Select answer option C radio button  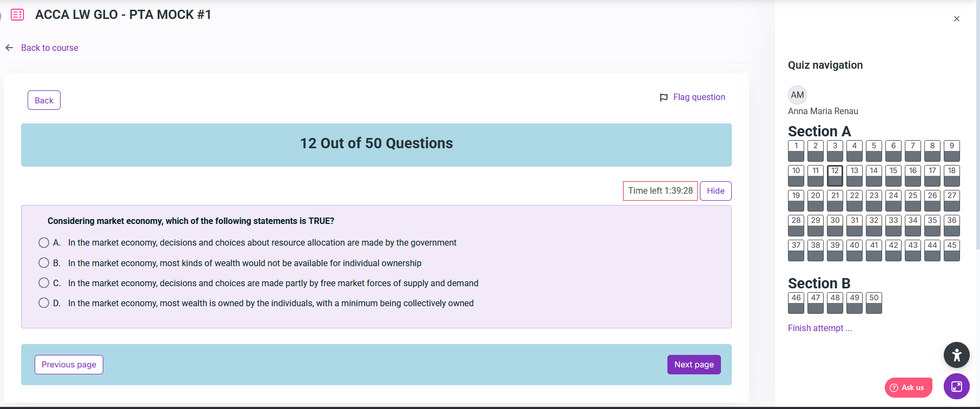[x=44, y=283]
